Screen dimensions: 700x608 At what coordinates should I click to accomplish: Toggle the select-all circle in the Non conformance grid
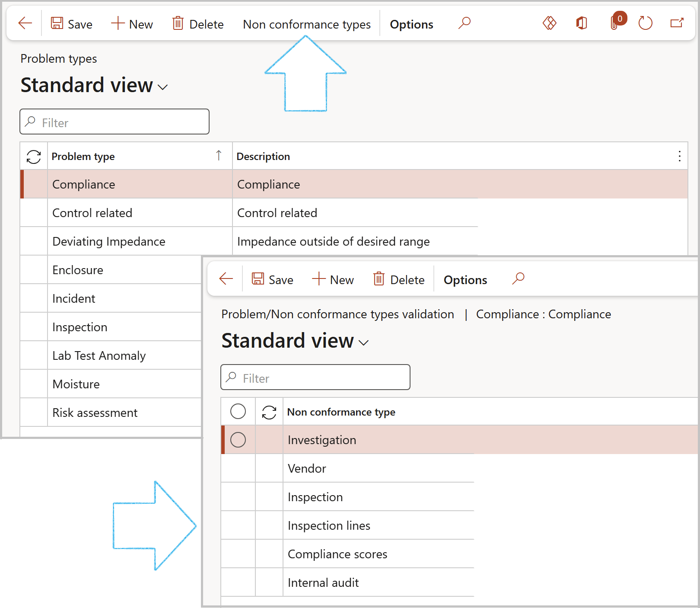[238, 412]
